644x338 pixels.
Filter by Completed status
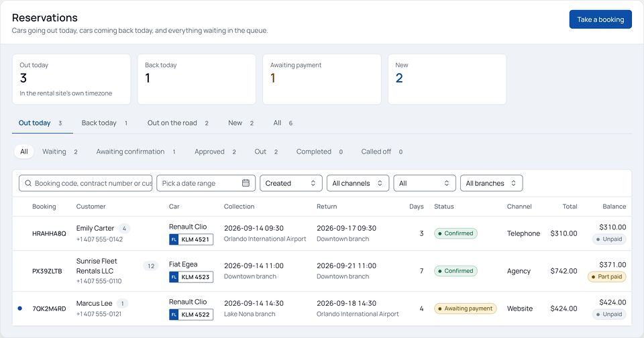pos(320,152)
